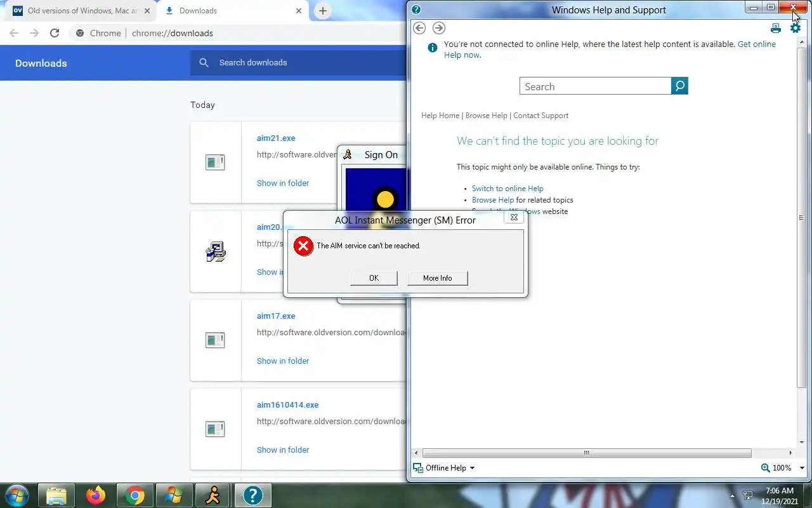Open Help options gear icon

click(796, 28)
